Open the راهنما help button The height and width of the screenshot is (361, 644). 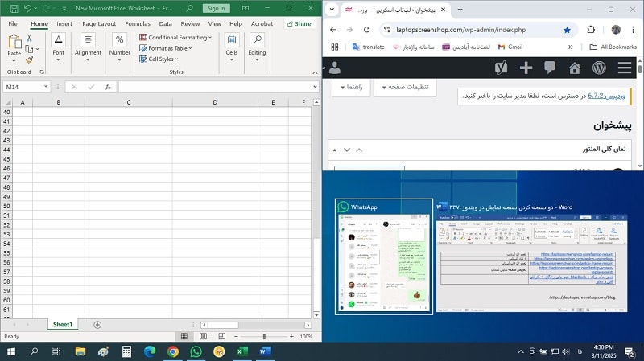pyautogui.click(x=351, y=87)
